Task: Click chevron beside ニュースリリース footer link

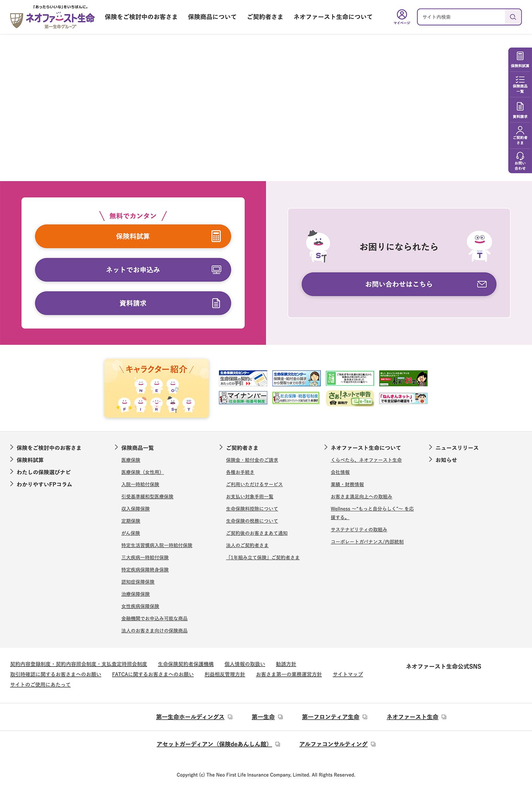Action: (x=430, y=447)
